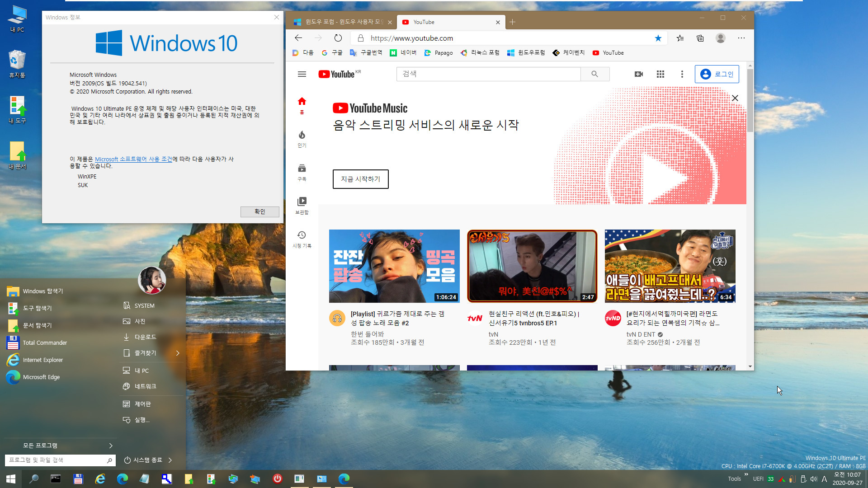Click the favorite star in address bar
Image resolution: width=868 pixels, height=488 pixels.
point(658,38)
